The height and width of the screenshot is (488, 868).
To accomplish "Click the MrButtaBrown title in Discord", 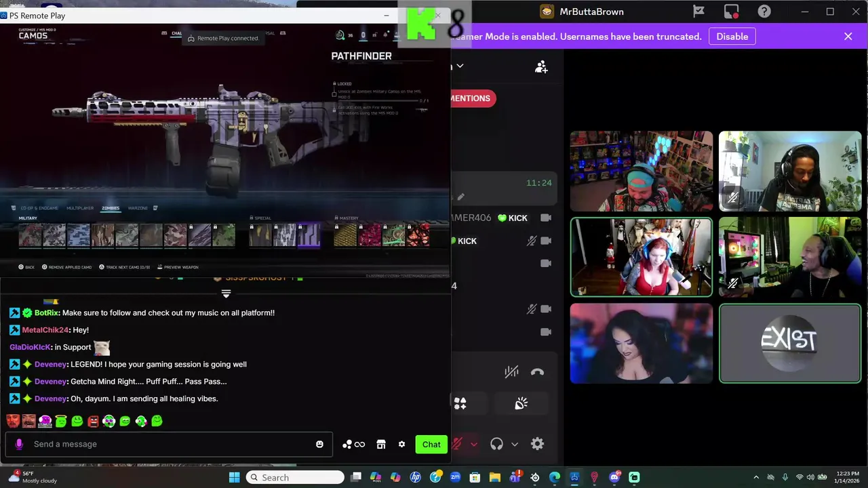I will tap(591, 12).
